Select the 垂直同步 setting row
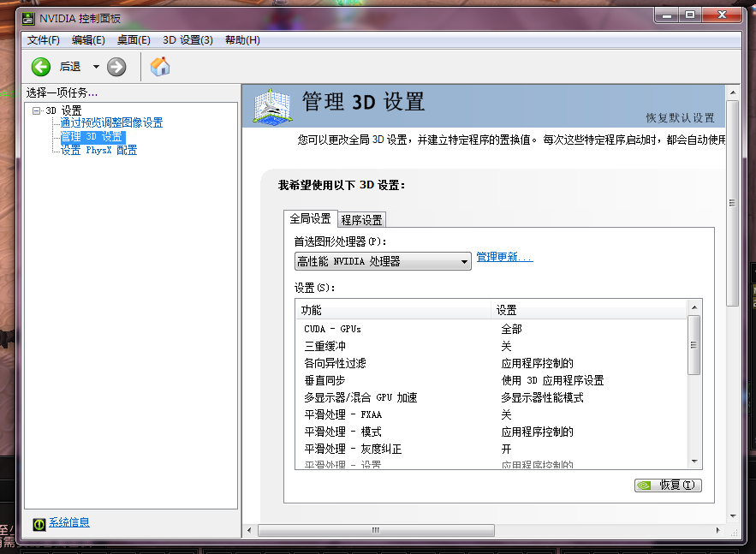 491,380
